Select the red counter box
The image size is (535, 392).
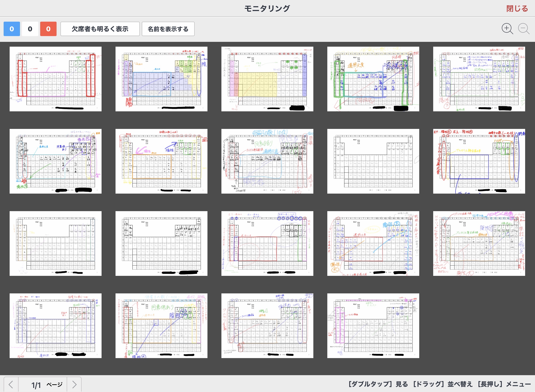(48, 29)
